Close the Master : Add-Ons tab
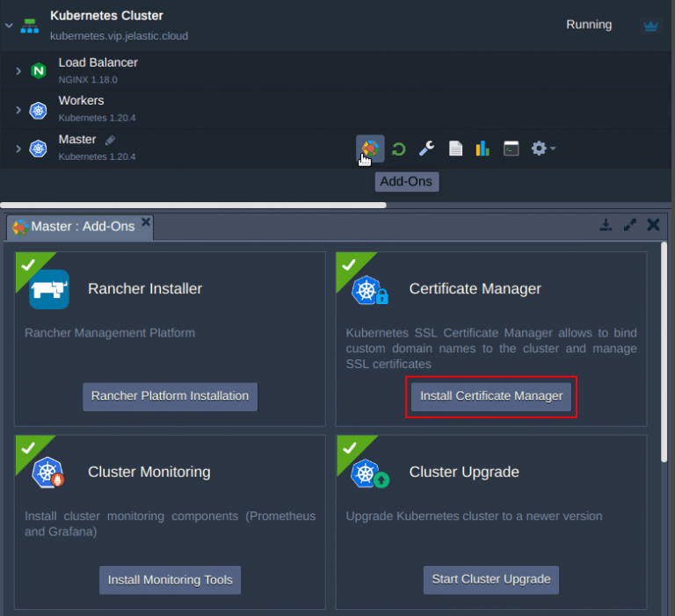The height and width of the screenshot is (616, 675). tap(146, 221)
